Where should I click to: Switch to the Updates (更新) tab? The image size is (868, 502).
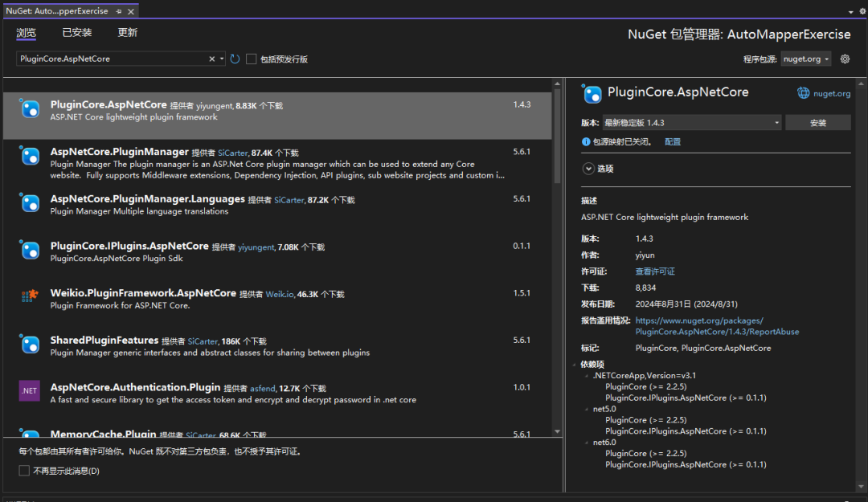127,33
